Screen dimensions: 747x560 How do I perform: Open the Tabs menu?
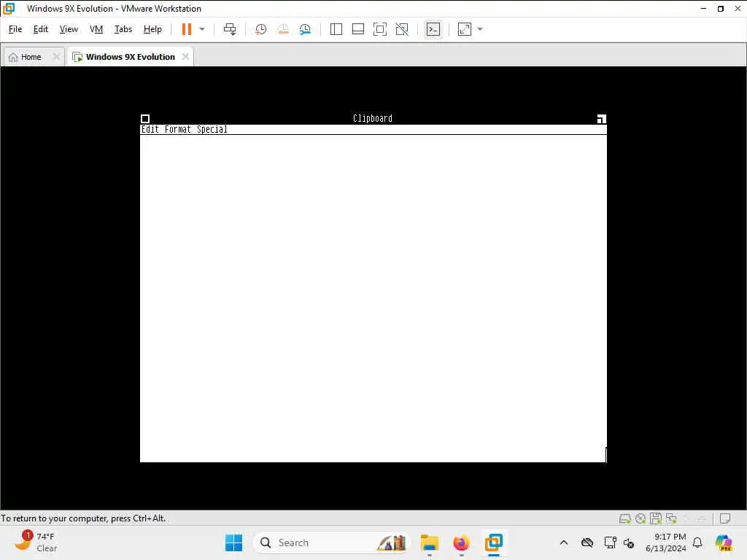click(123, 29)
